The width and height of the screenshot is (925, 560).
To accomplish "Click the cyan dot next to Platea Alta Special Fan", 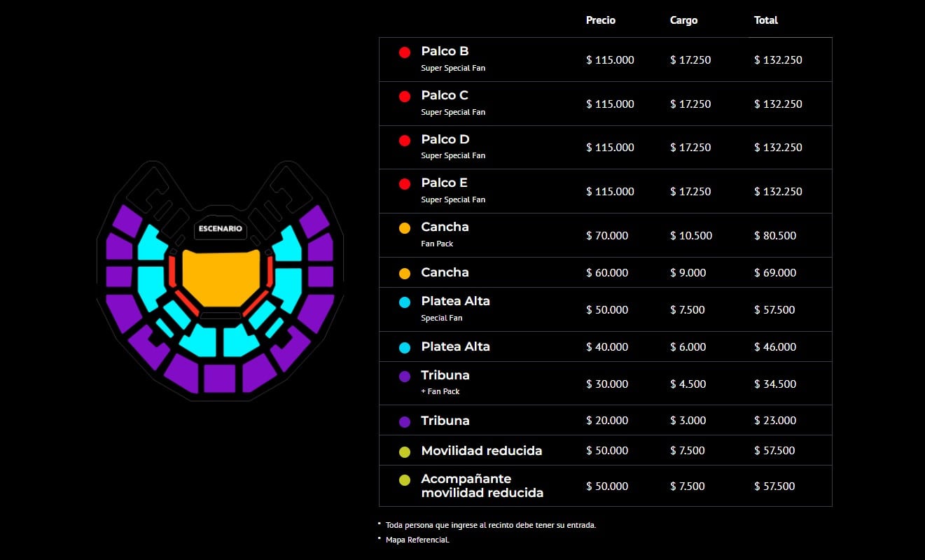I will [404, 301].
